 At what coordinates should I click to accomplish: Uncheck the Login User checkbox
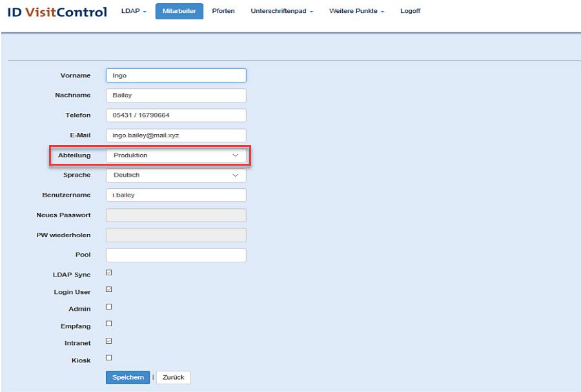(x=108, y=290)
